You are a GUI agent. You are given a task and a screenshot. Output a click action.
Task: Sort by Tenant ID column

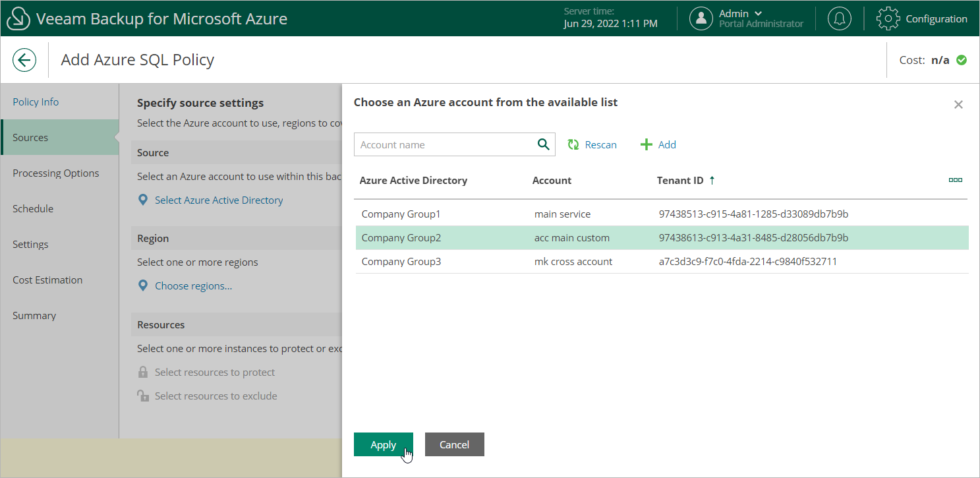coord(680,180)
